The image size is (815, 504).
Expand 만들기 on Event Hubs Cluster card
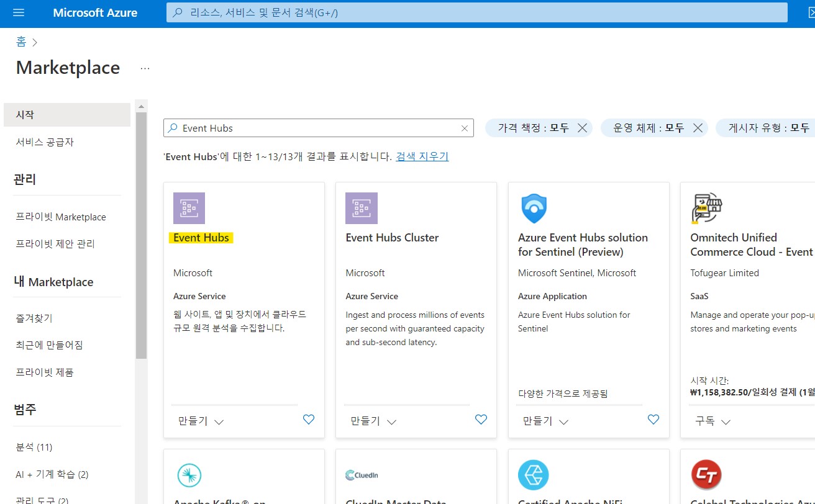[x=373, y=421]
